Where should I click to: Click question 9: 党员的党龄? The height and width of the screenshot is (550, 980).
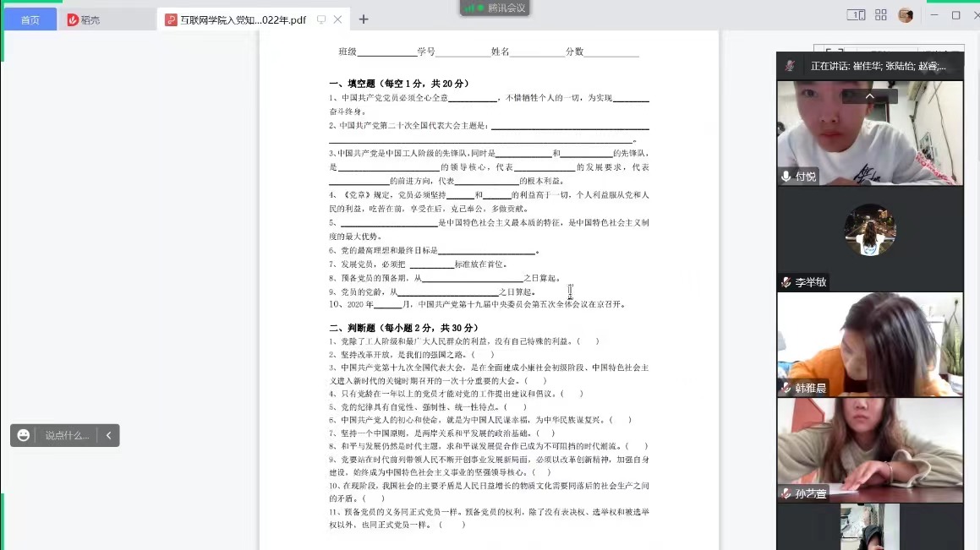[432, 291]
